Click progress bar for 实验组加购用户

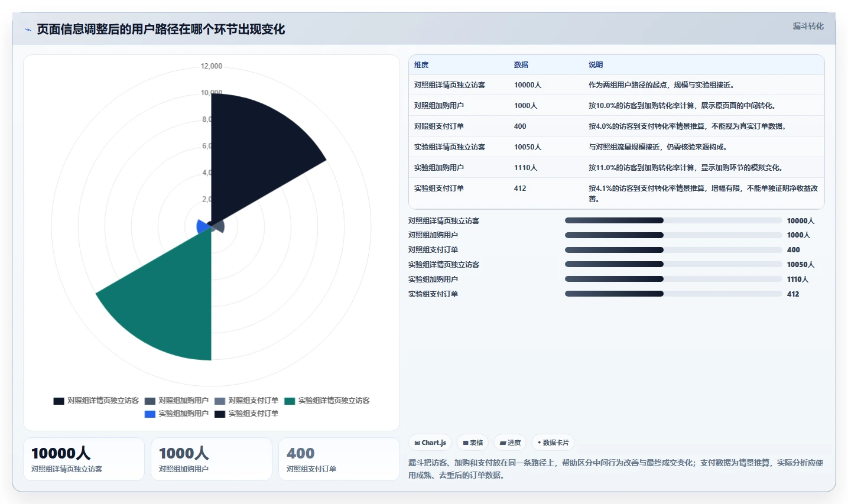coord(674,279)
